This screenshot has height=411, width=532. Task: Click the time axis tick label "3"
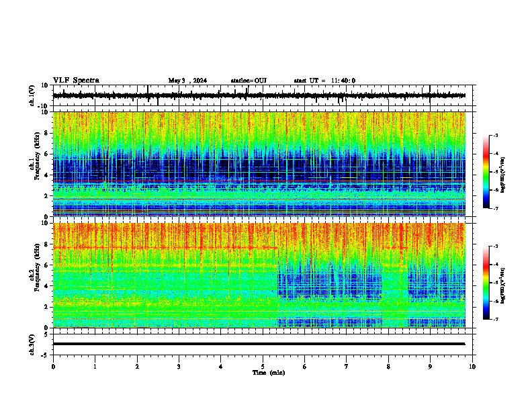pyautogui.click(x=179, y=367)
